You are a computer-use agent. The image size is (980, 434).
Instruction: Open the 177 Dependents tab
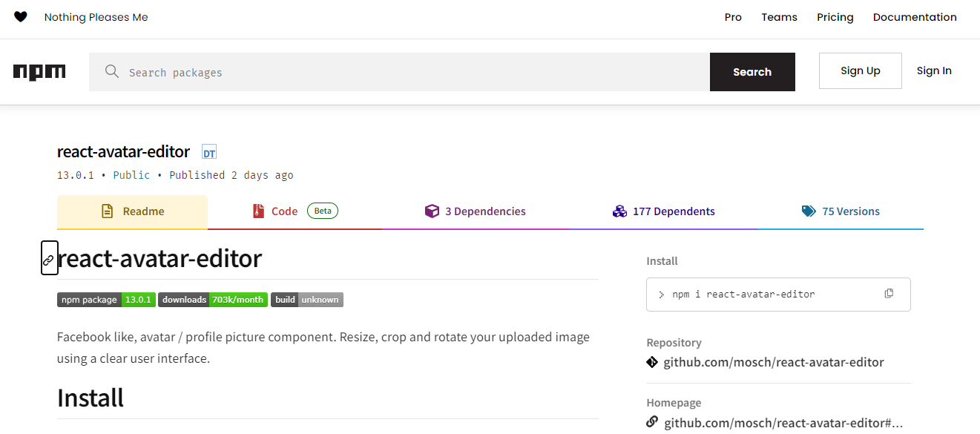coord(664,212)
